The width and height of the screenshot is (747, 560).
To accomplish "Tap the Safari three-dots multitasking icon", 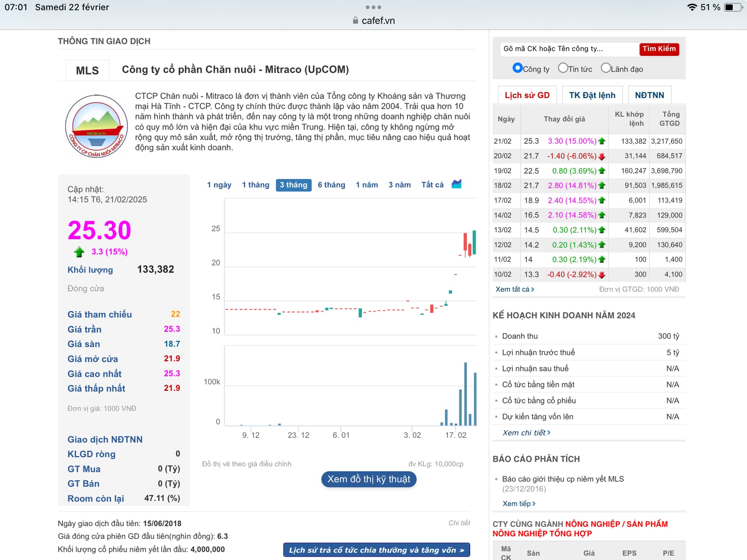I will point(373,7).
